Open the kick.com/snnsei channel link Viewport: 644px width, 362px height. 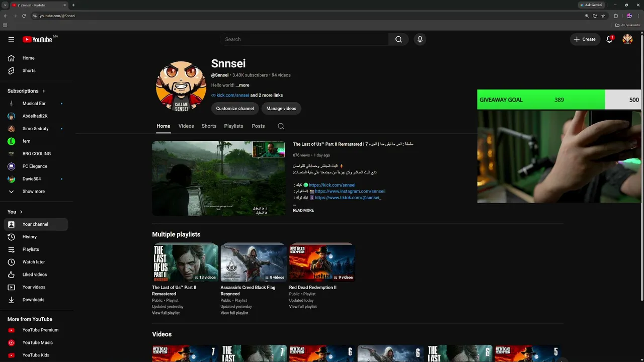pyautogui.click(x=232, y=96)
